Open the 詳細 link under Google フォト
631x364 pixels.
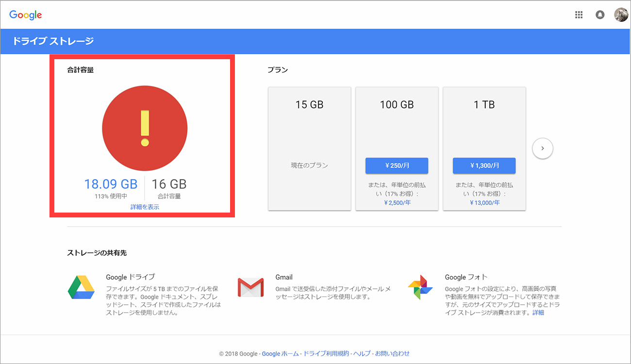(x=538, y=313)
